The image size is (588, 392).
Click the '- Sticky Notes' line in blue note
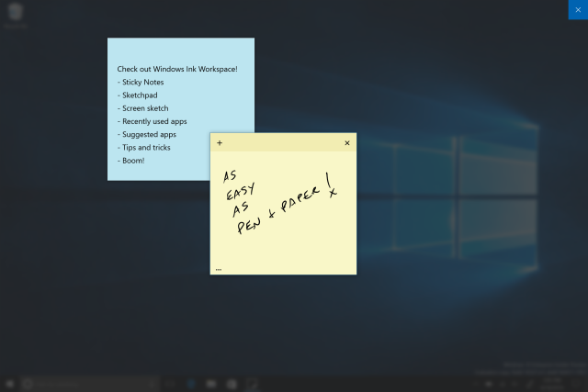(141, 82)
